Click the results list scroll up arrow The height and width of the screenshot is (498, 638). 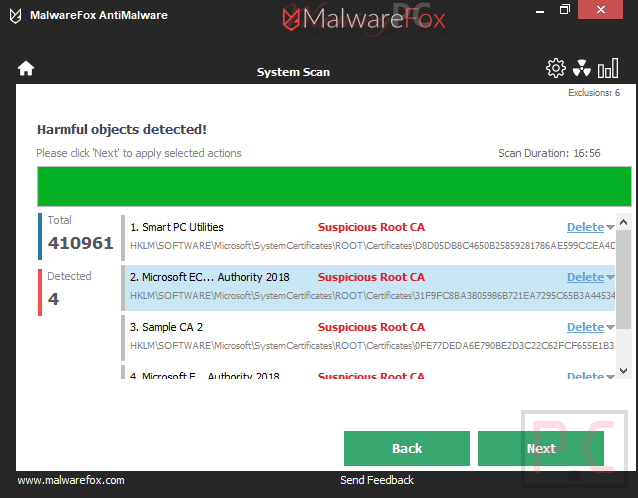[623, 222]
